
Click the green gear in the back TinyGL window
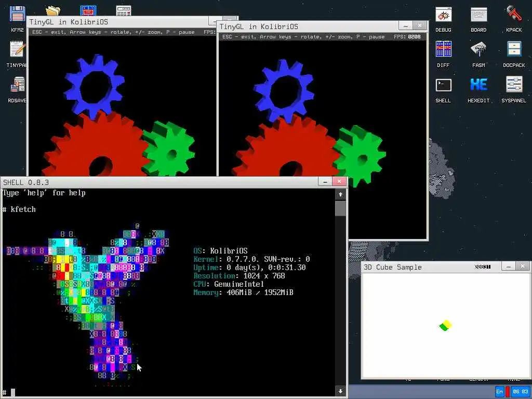170,149
